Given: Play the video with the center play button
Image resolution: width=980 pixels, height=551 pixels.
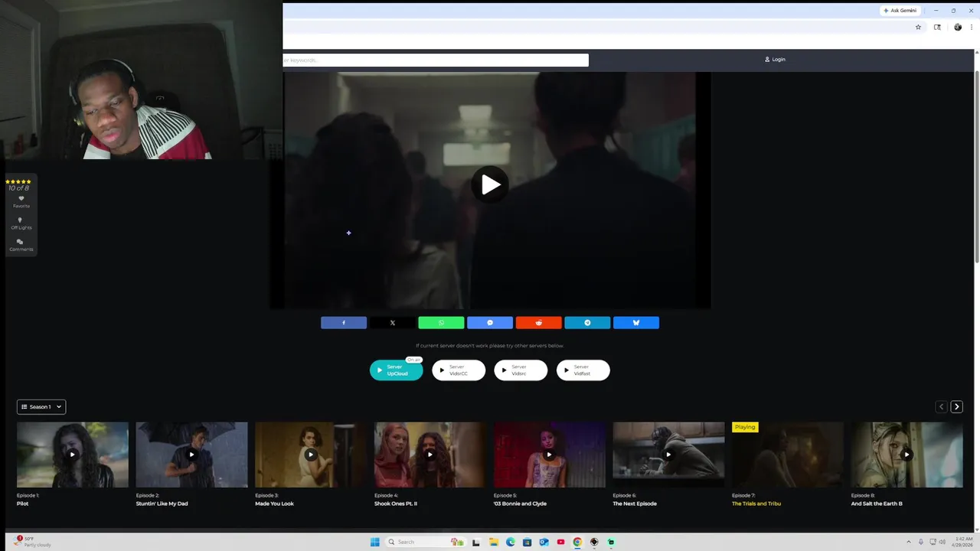Looking at the screenshot, I should coord(490,184).
